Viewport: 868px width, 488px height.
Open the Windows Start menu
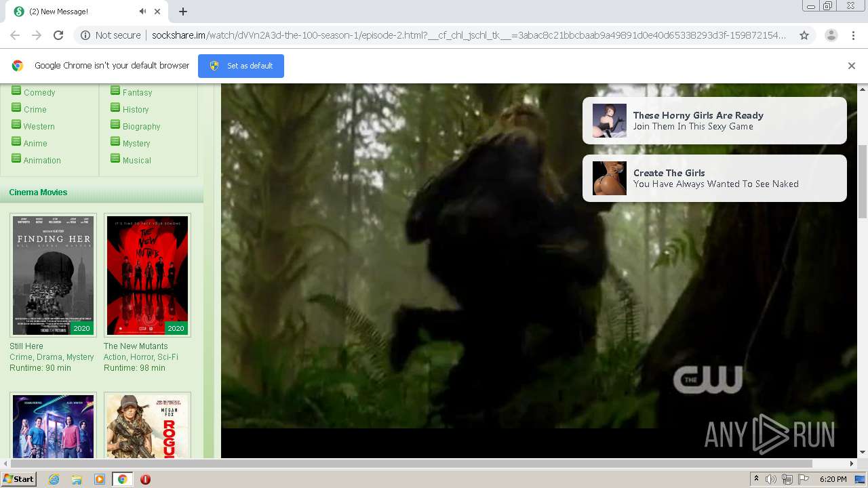19,479
